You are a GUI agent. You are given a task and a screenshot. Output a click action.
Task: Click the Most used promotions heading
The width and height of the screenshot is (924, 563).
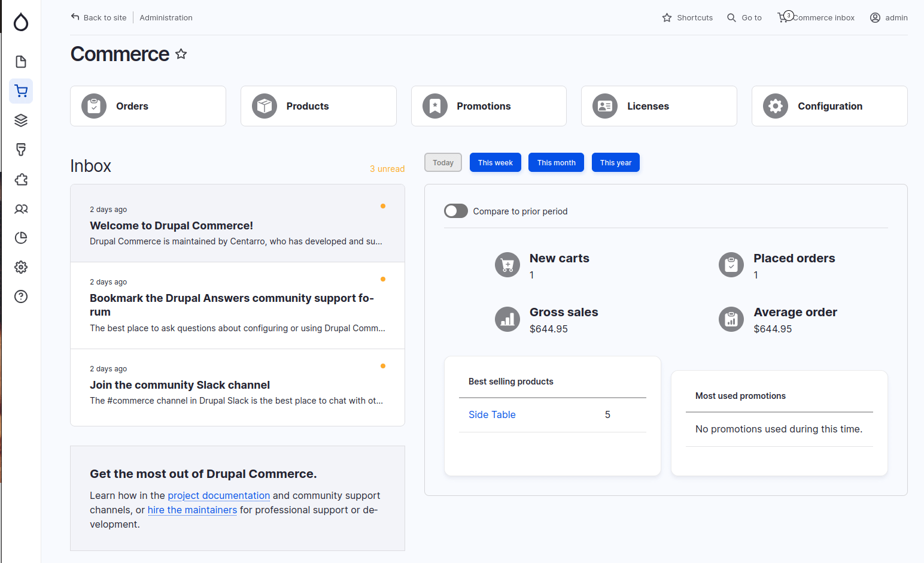click(740, 396)
